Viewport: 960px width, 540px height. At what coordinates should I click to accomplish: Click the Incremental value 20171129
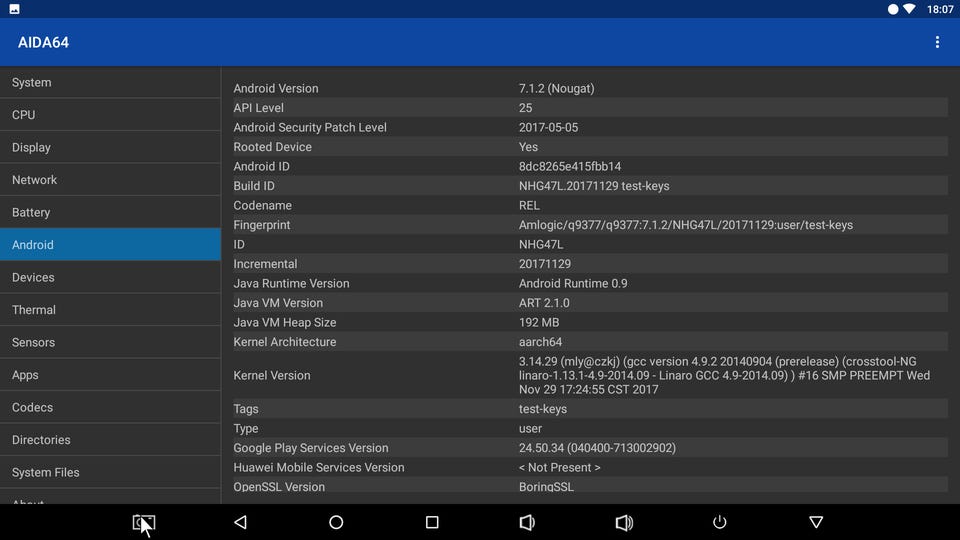(545, 264)
